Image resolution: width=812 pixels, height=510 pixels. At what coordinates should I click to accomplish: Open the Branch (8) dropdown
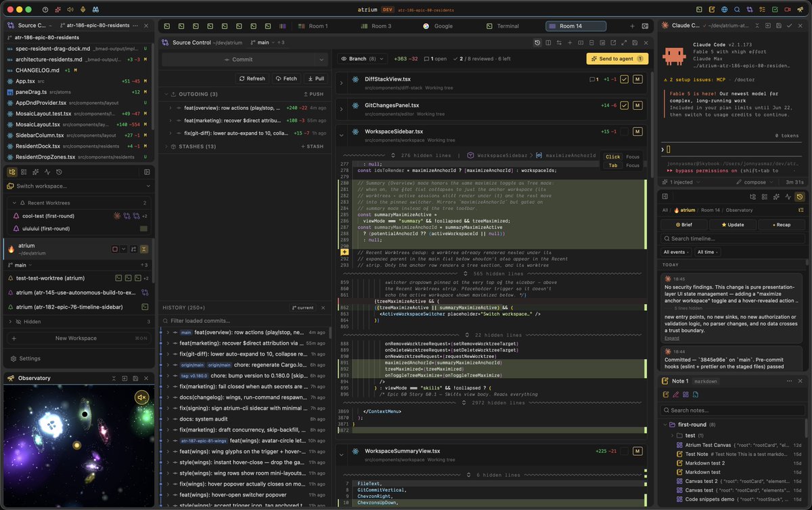pyautogui.click(x=363, y=59)
